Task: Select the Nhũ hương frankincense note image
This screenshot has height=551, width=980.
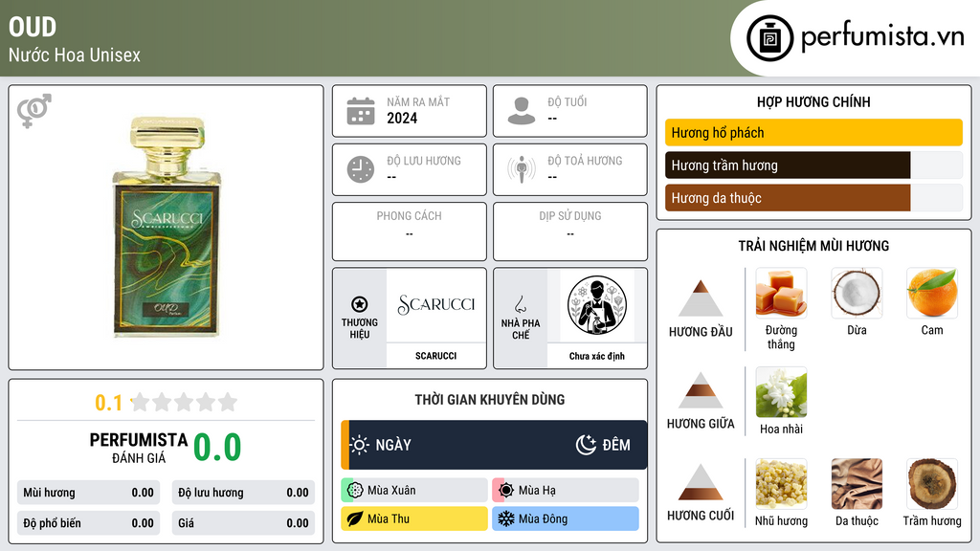Action: (781, 484)
